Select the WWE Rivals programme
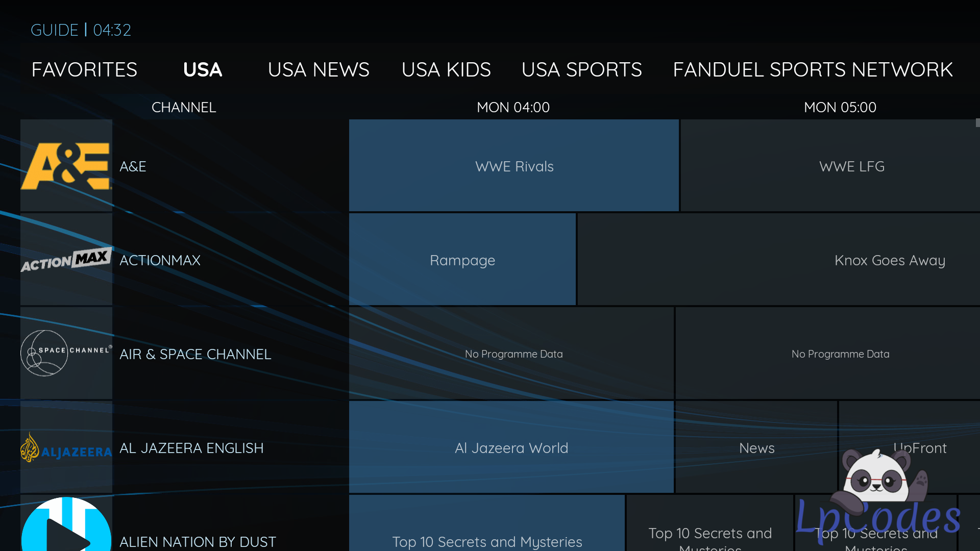 click(x=514, y=165)
